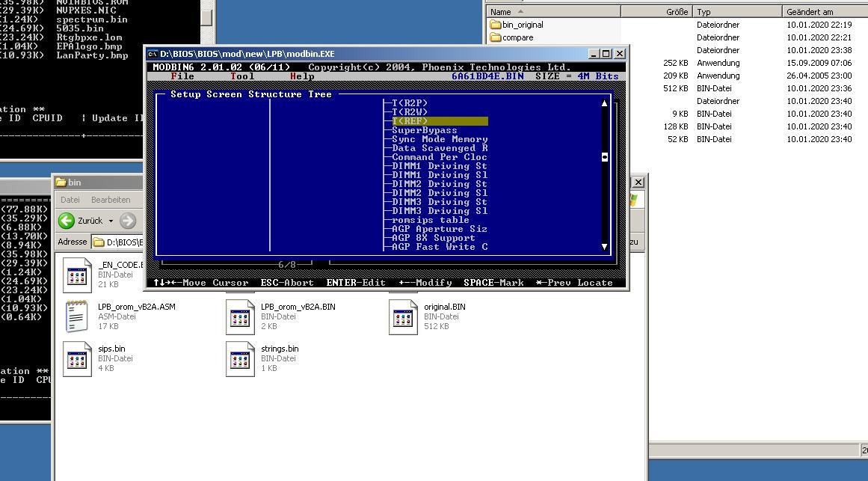Sort by the Geändert am column header
This screenshot has width=868, height=481.
click(x=825, y=12)
